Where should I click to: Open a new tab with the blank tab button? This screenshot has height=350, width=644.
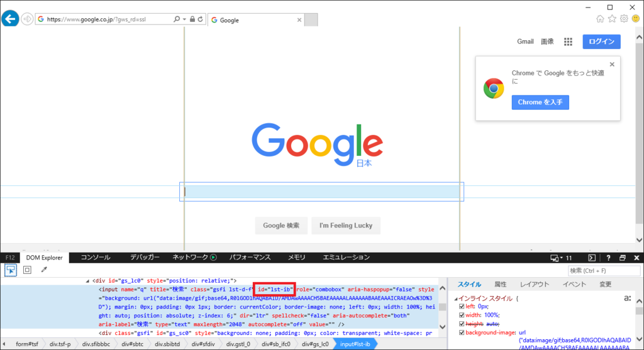point(311,19)
